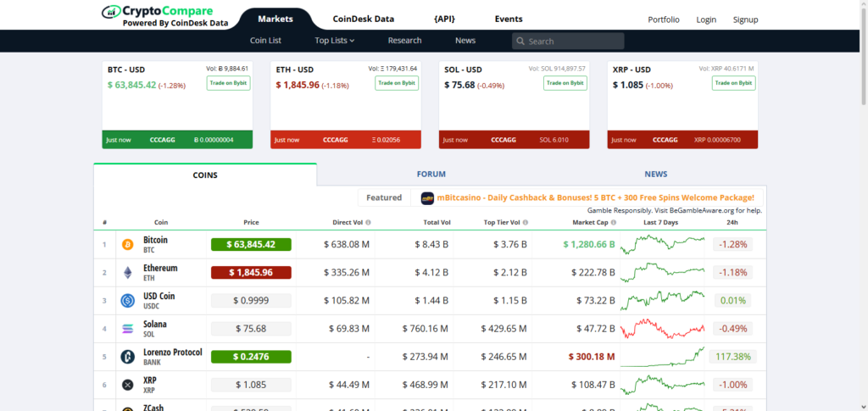
Task: Open XRP's 7-day sparkline chart
Action: tap(662, 385)
